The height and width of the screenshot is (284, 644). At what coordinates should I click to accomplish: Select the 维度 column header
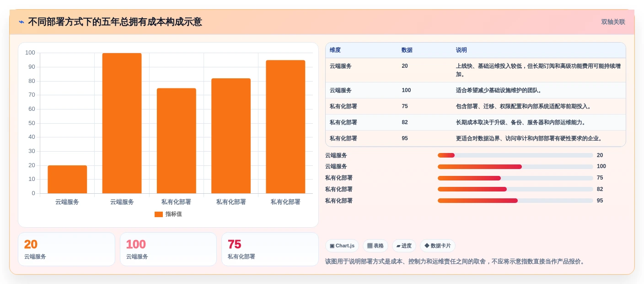tap(335, 50)
